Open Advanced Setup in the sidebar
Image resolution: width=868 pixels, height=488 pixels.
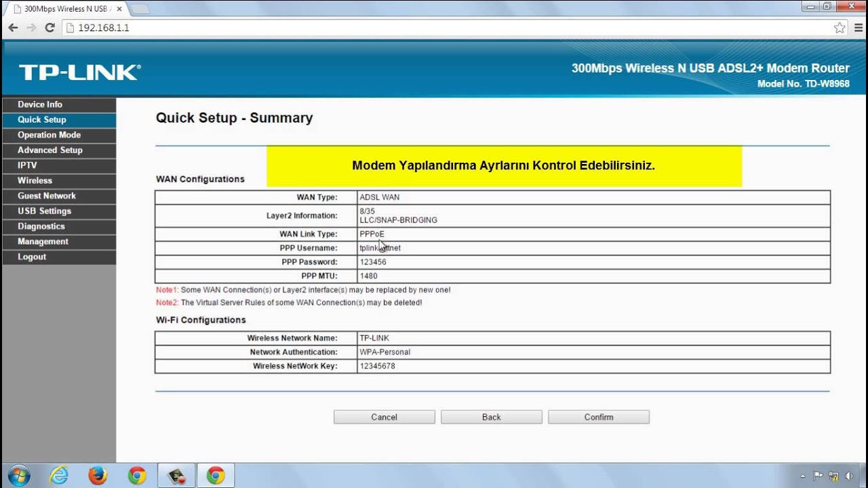[59, 150]
